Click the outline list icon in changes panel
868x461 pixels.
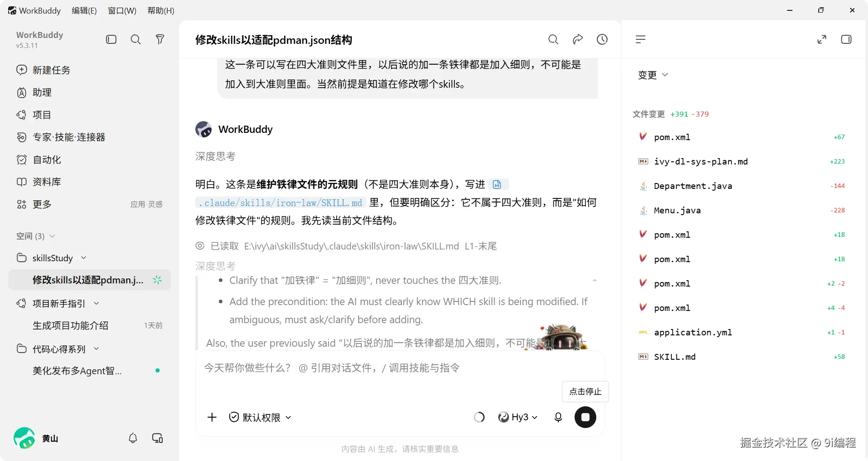641,39
